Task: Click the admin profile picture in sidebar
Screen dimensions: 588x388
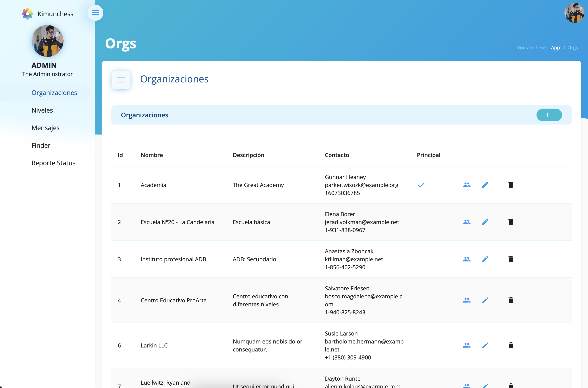Action: click(48, 41)
